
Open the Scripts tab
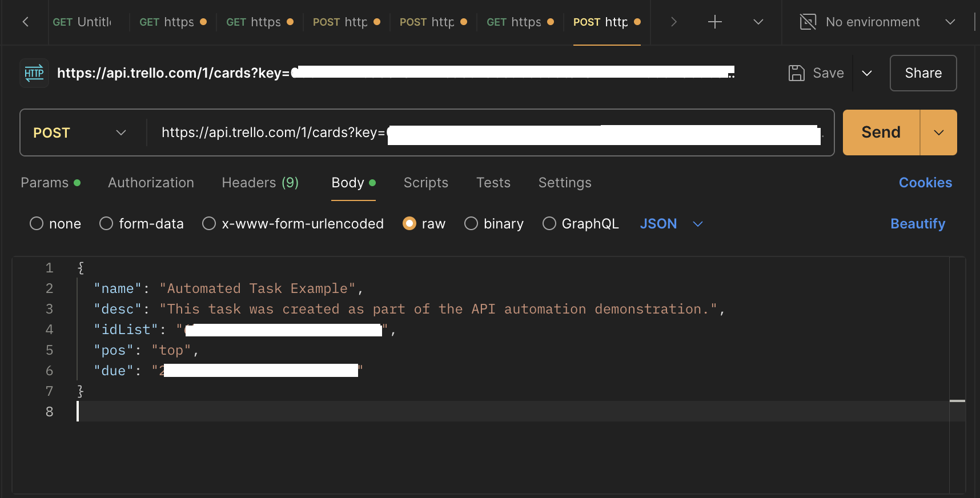point(426,183)
